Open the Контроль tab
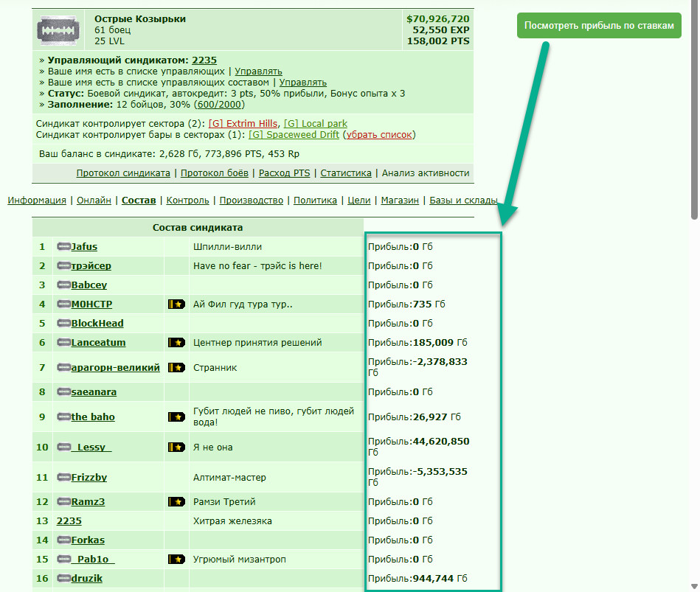700x592 pixels. (187, 201)
